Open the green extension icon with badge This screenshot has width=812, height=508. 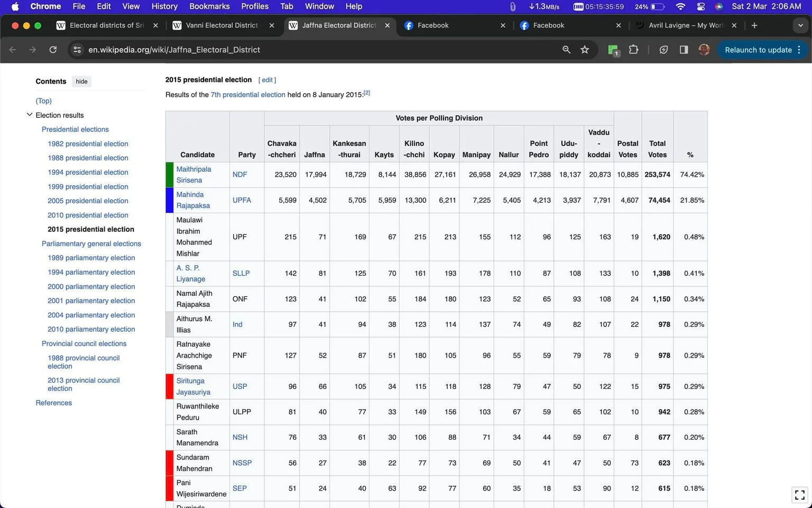(613, 50)
